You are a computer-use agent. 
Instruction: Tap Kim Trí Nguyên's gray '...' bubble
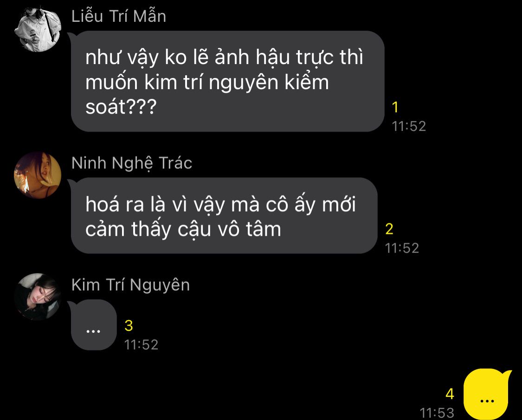tap(94, 325)
